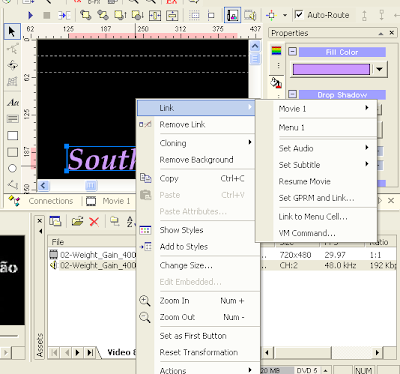The image size is (400, 374).
Task: Collapse the Fill Color section
Action: point(292,52)
